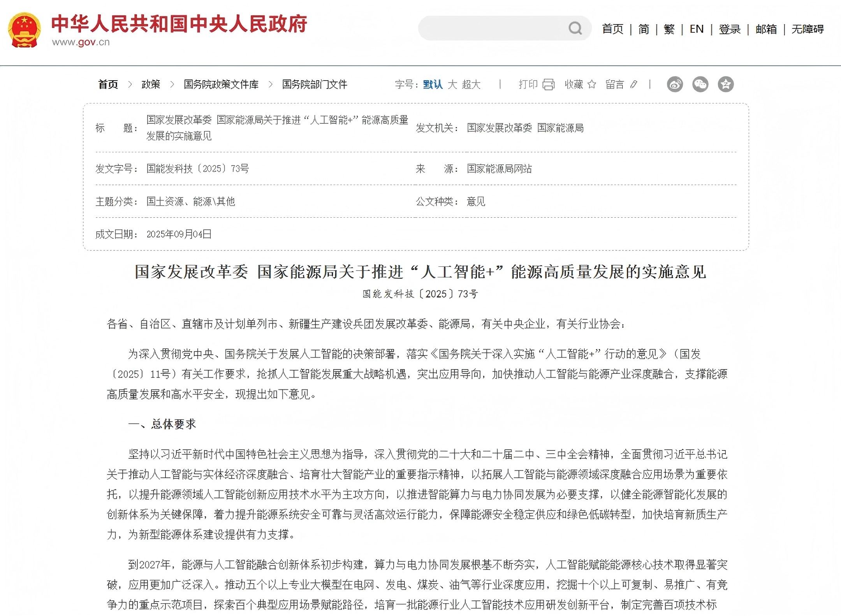Click document number 国能发科技〔2025〕73号 in table
This screenshot has height=616, width=841.
point(197,169)
